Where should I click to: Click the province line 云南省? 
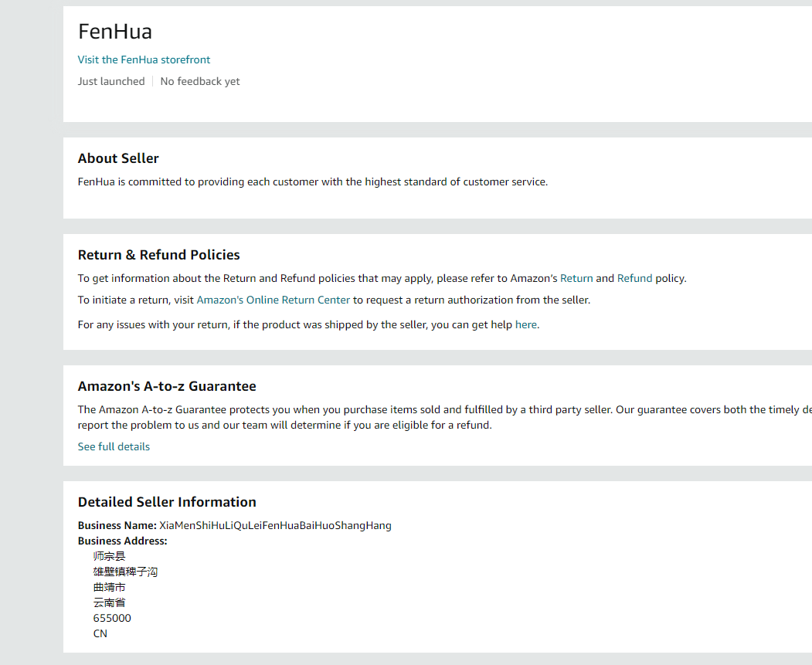pyautogui.click(x=109, y=602)
